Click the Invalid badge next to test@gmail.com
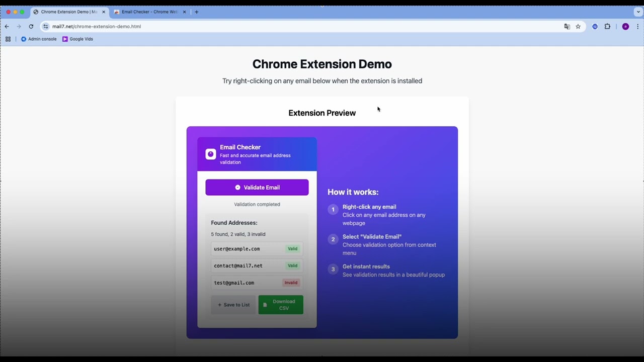 coord(291,283)
